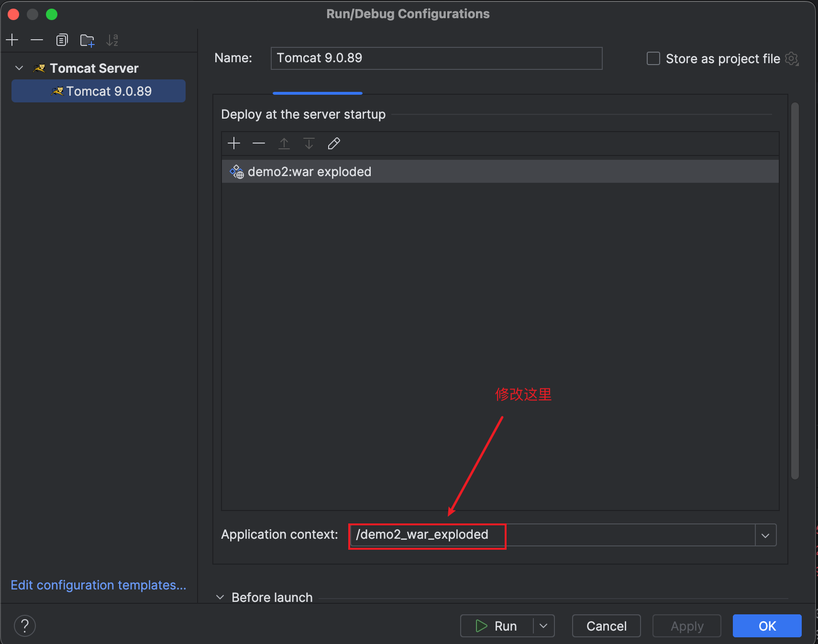Click the Name input field
The width and height of the screenshot is (818, 644).
[x=436, y=58]
